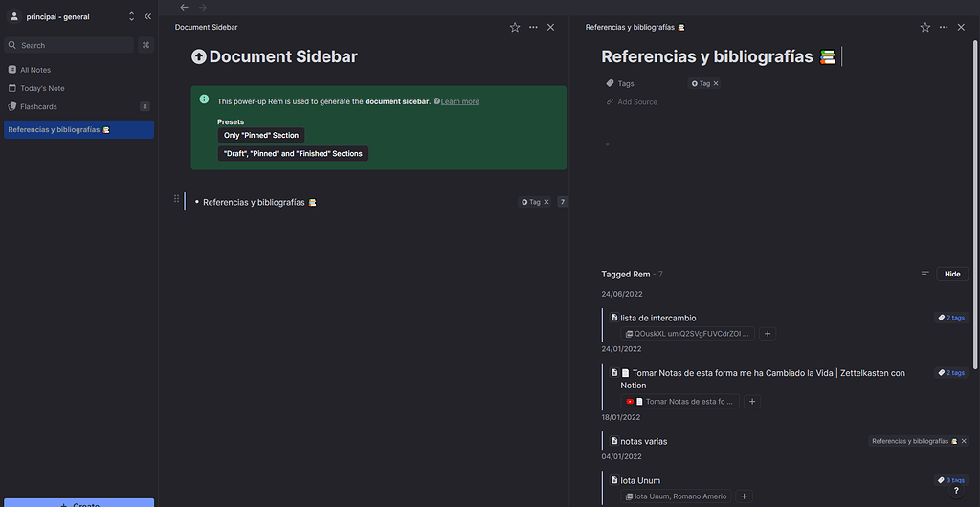Apply the Only "Pinned" Section preset
980x507 pixels.
tap(261, 136)
